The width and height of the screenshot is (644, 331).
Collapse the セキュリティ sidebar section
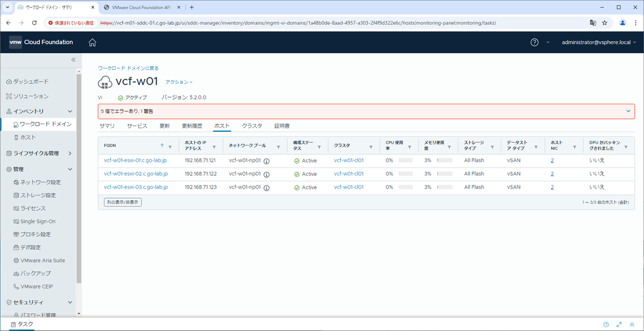(x=70, y=303)
